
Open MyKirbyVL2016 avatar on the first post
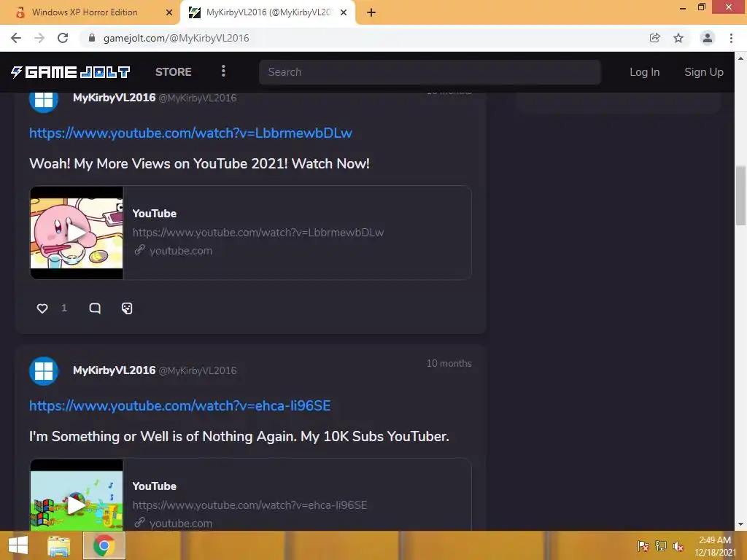pyautogui.click(x=44, y=101)
